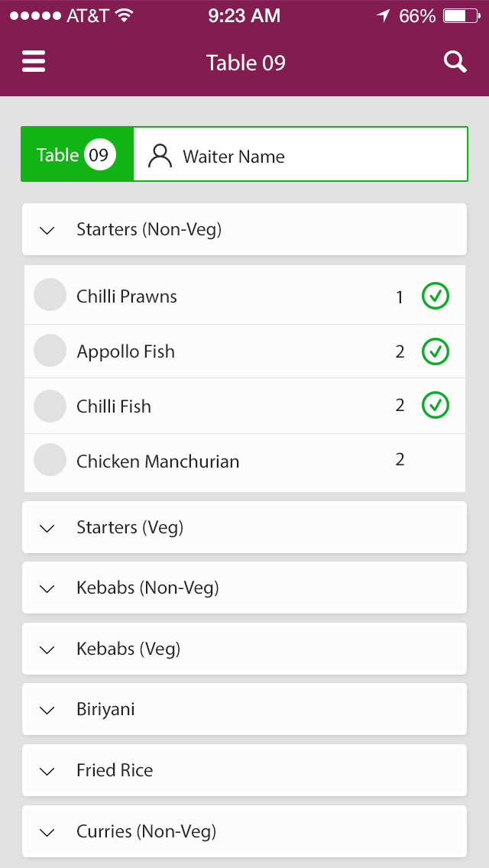Tap the waiter person icon
Image resolution: width=489 pixels, height=868 pixels.
pyautogui.click(x=160, y=156)
